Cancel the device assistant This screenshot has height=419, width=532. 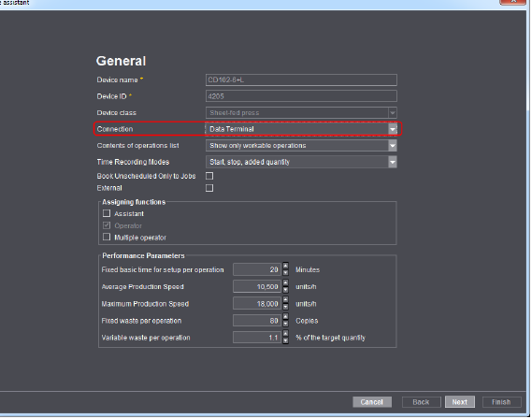coord(372,402)
